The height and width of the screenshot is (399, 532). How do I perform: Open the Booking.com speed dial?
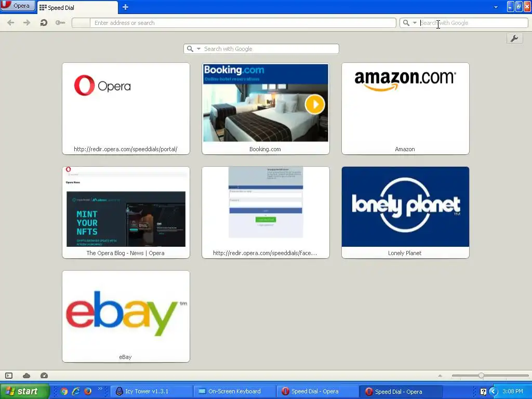click(x=265, y=109)
